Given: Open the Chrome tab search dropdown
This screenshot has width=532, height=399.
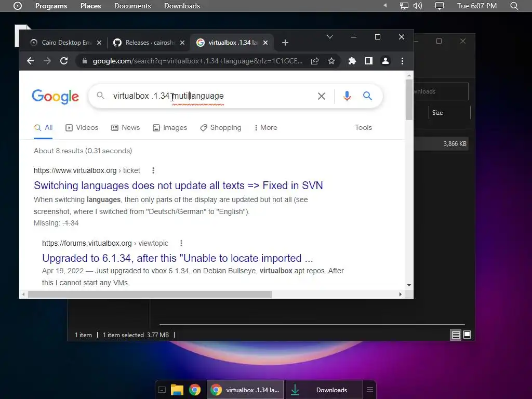Looking at the screenshot, I should [330, 37].
